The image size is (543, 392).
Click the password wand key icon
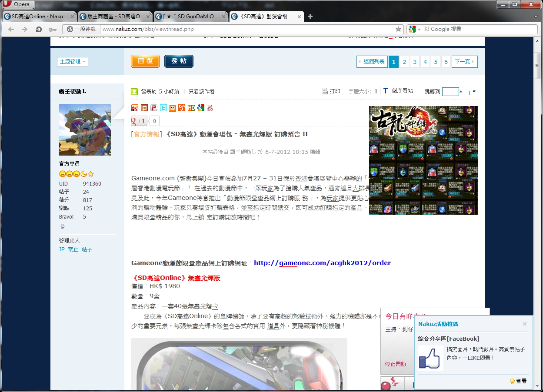click(x=52, y=29)
